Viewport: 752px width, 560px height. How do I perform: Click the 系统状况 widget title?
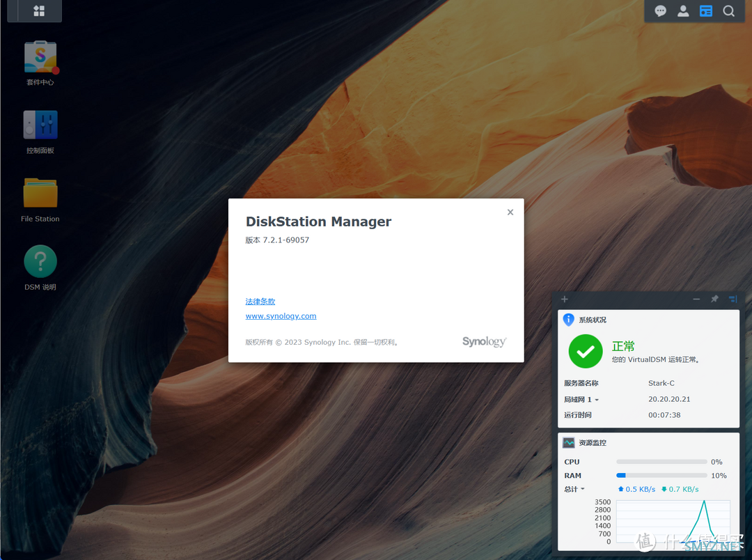(x=593, y=320)
